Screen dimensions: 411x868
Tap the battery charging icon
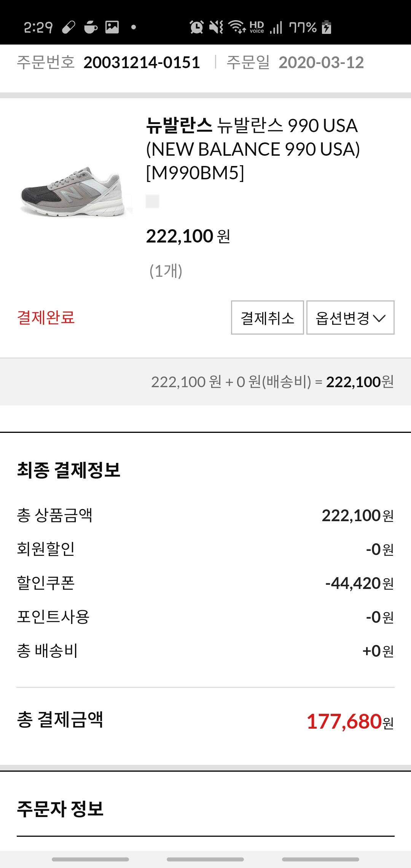click(x=327, y=27)
